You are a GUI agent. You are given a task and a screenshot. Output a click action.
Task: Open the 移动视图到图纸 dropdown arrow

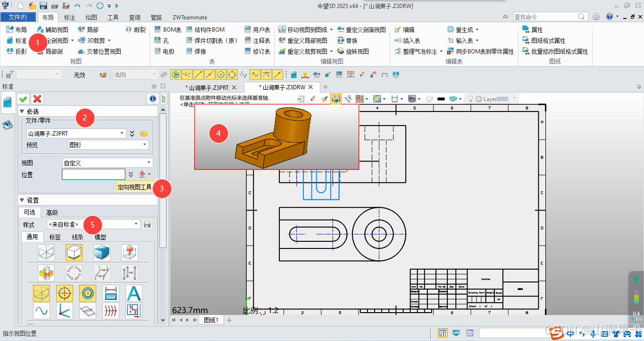[331, 29]
